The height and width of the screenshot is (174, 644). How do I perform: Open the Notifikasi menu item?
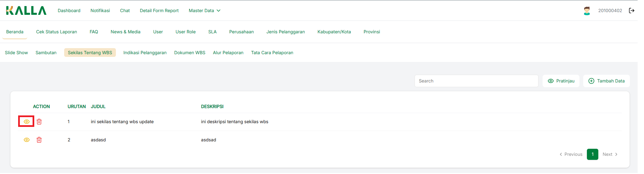click(100, 10)
